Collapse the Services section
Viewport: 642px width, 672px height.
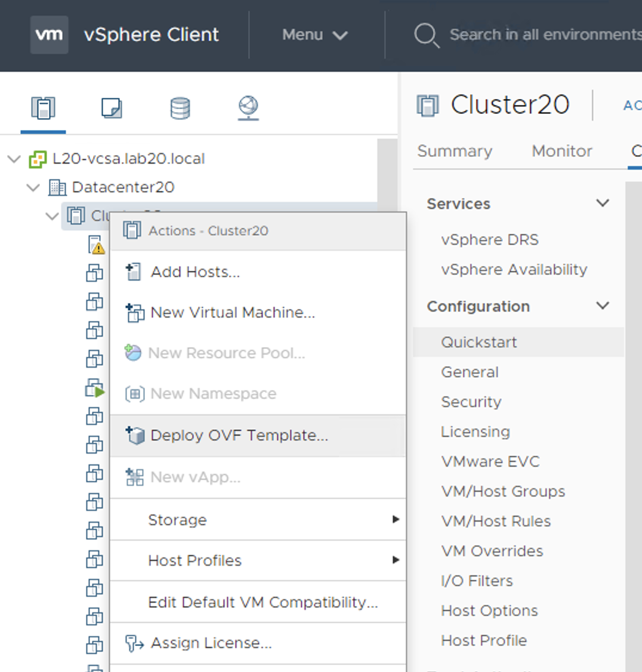point(603,204)
